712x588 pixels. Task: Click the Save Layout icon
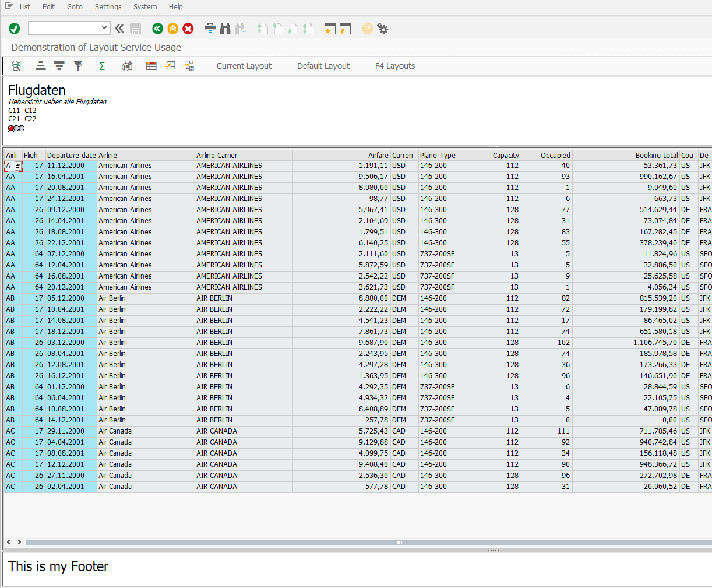click(189, 66)
